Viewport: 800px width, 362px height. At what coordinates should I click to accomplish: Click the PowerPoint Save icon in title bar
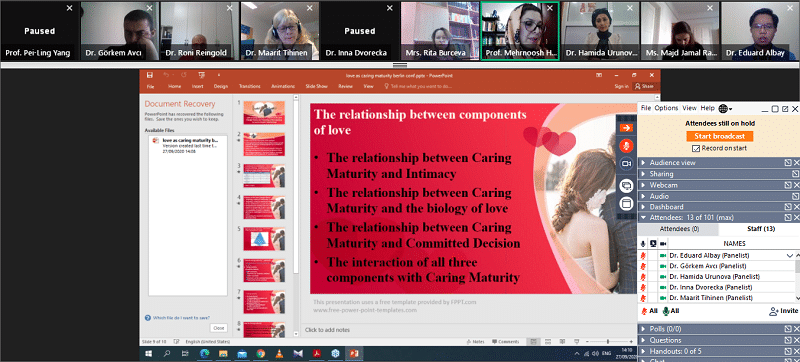[150, 75]
